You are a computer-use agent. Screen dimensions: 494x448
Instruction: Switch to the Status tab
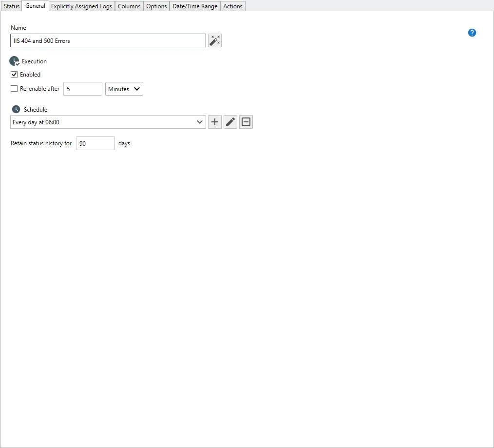point(12,6)
